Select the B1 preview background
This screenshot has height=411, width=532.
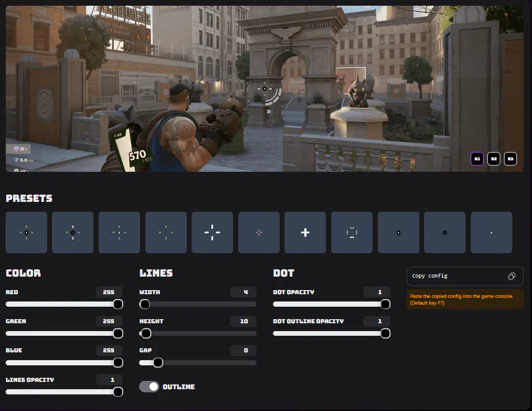click(477, 159)
